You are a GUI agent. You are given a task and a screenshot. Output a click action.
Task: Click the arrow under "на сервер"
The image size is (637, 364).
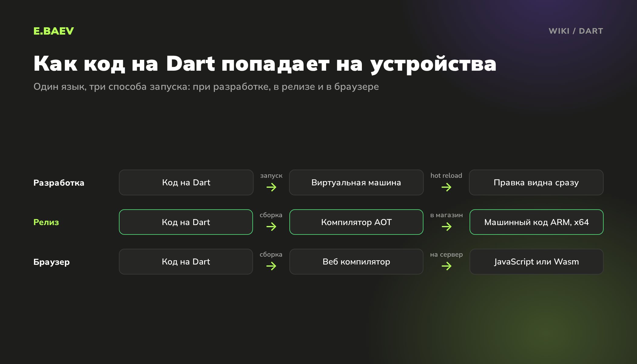click(447, 266)
